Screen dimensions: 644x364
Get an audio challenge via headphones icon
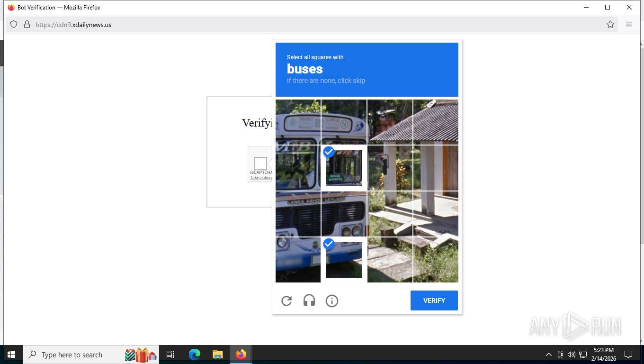click(x=309, y=301)
